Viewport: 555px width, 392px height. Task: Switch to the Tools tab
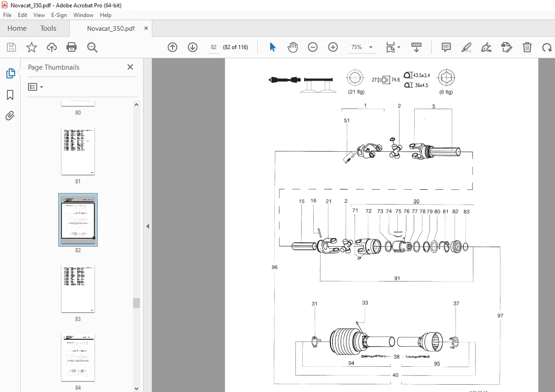coord(48,28)
